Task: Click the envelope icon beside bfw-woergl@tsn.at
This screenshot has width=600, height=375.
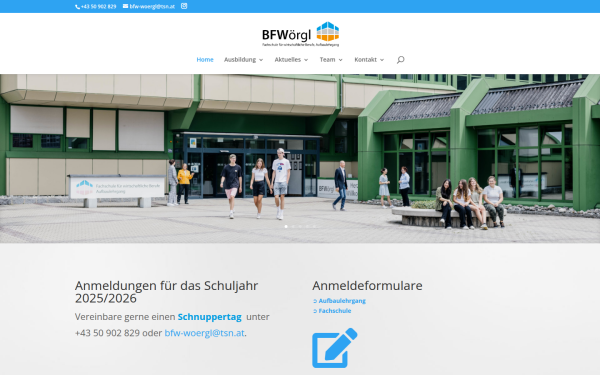Action: [x=125, y=6]
